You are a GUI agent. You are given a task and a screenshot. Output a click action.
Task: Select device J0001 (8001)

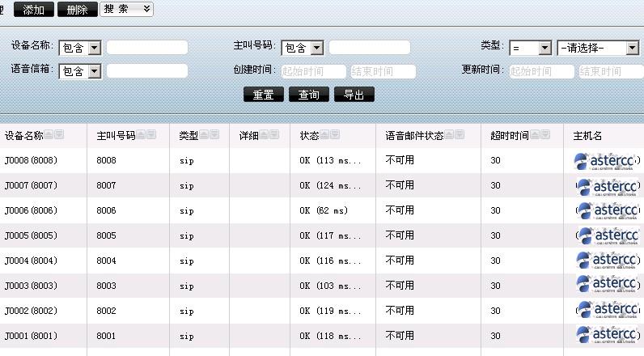tap(31, 336)
